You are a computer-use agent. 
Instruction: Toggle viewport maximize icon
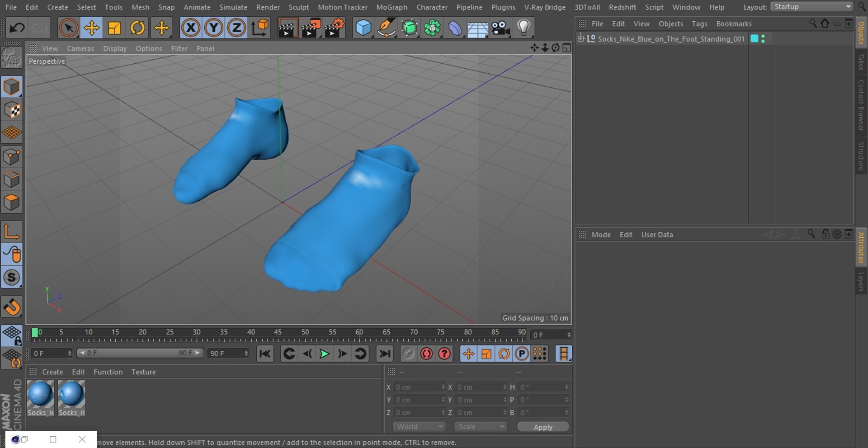(x=566, y=48)
